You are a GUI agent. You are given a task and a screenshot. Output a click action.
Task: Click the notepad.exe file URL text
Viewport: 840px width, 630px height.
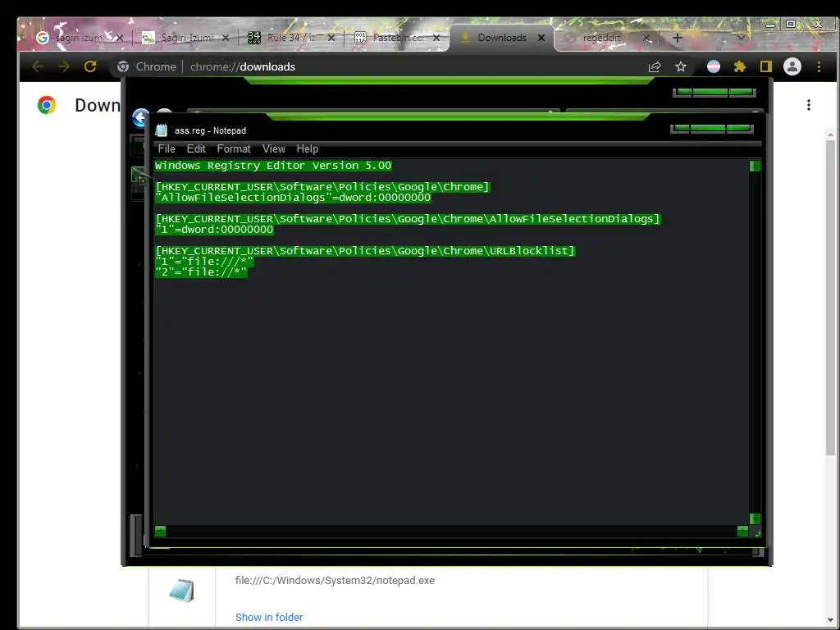335,581
